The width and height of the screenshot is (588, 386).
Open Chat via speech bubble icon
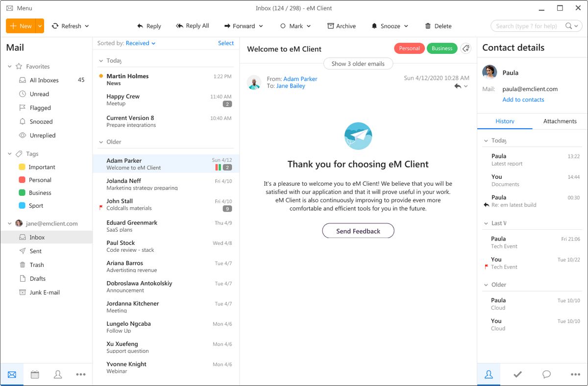[x=546, y=374]
